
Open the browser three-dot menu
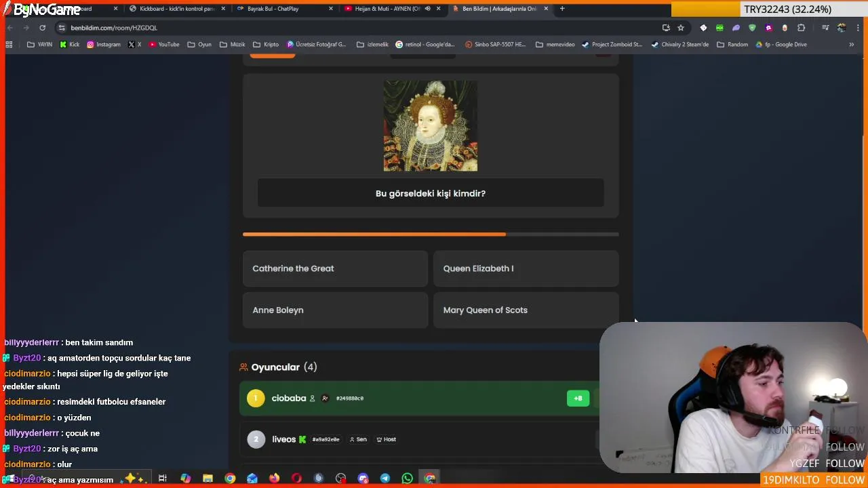[859, 28]
